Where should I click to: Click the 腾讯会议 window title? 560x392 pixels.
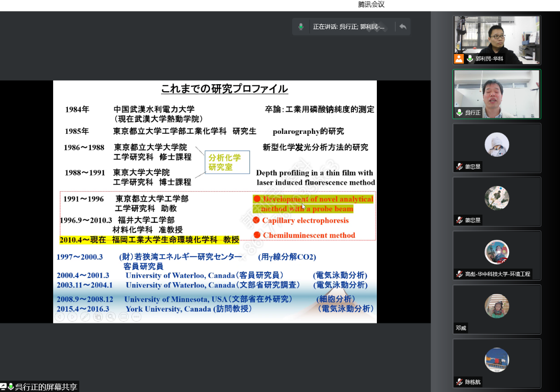(371, 5)
